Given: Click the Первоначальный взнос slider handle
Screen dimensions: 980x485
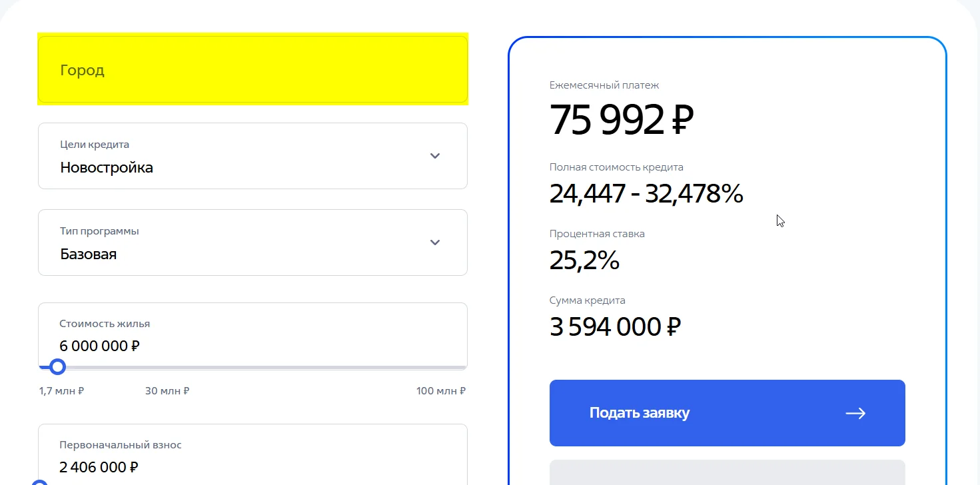Looking at the screenshot, I should [x=40, y=482].
